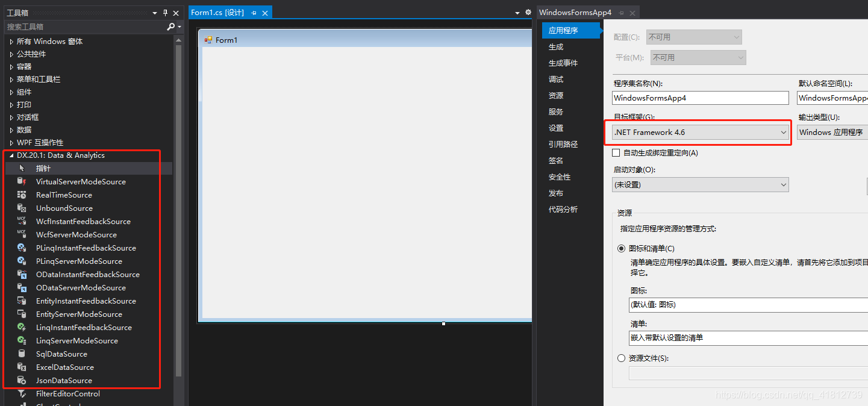Select the JsonDataSource component icon

click(x=22, y=380)
